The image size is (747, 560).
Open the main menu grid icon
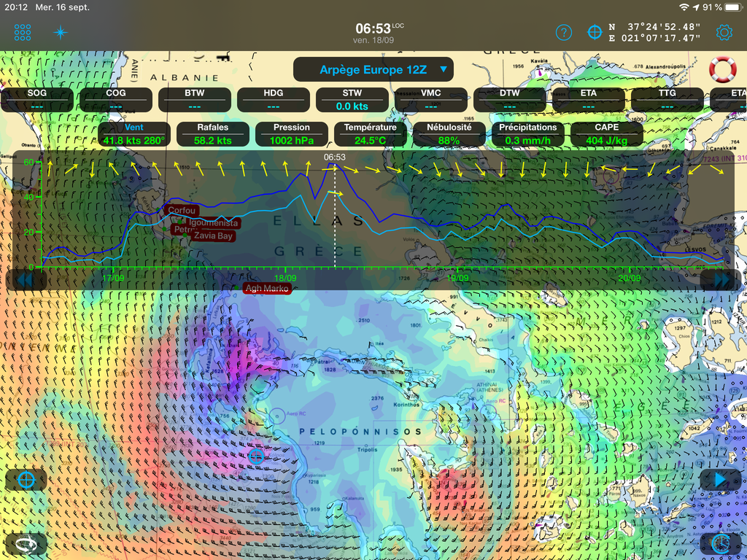click(23, 32)
